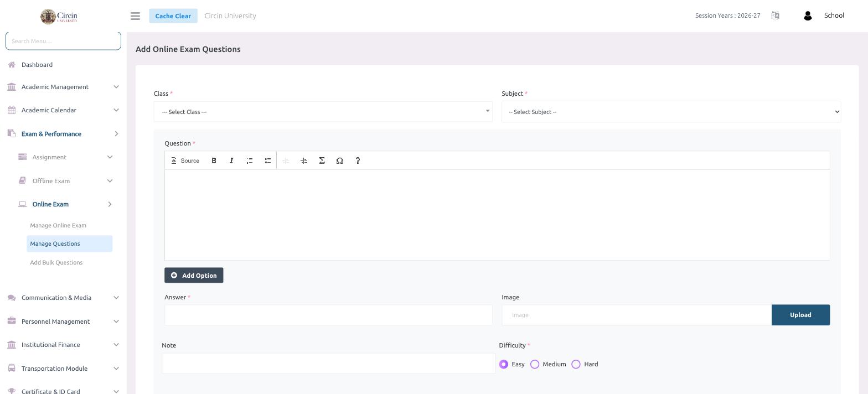Screen dimensions: 868x394
Task: Click the Image file name field
Action: point(637,315)
